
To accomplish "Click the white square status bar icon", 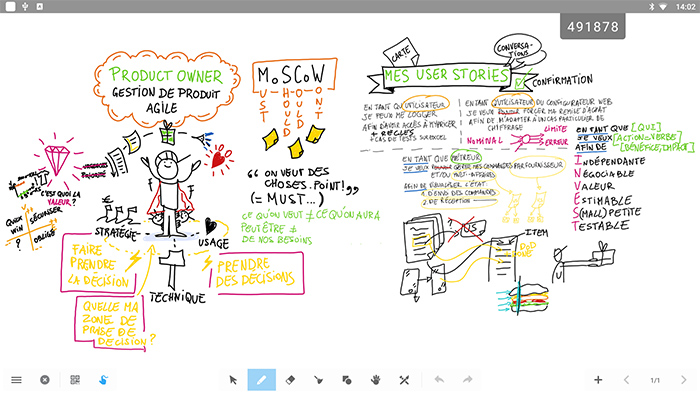I will pyautogui.click(x=10, y=6).
